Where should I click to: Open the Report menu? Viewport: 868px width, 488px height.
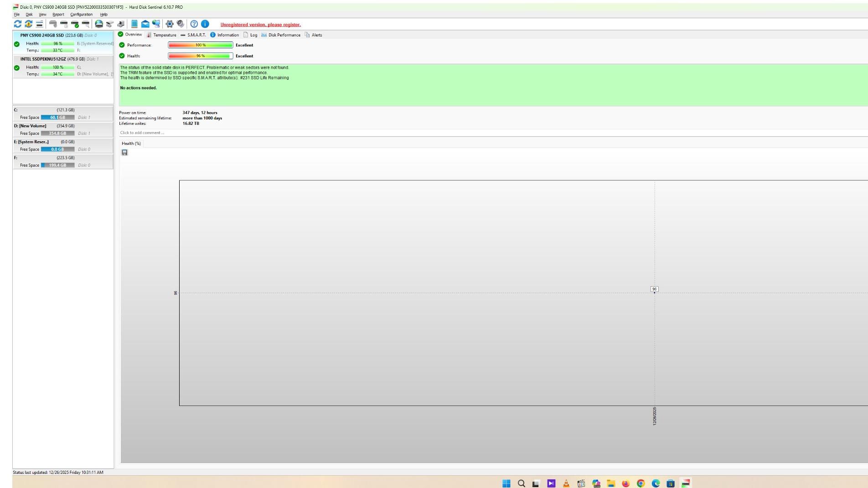[x=58, y=15]
